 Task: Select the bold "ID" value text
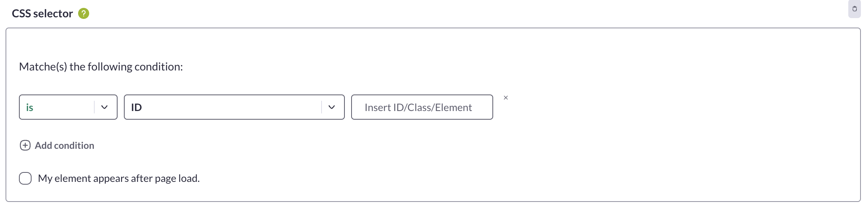[137, 107]
